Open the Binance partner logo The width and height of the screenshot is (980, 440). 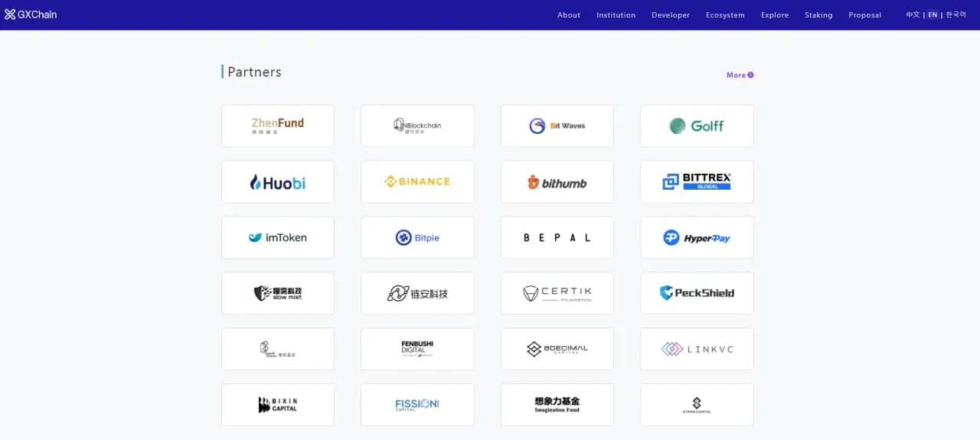click(417, 182)
